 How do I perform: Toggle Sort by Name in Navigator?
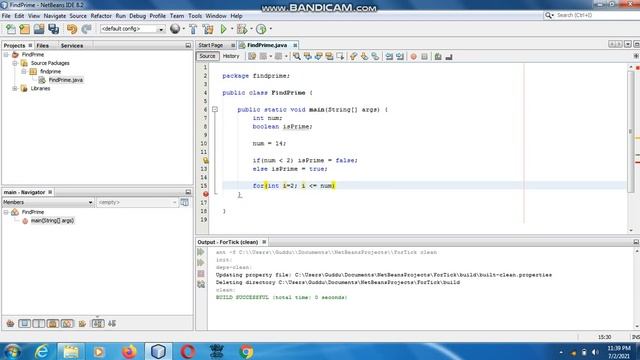[98, 324]
